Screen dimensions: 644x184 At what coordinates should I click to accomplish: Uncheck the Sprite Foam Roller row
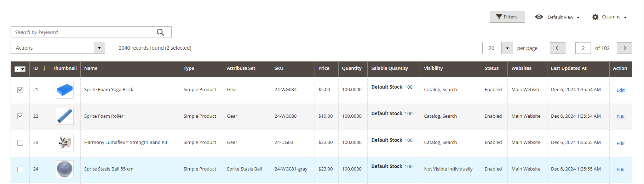coord(20,116)
